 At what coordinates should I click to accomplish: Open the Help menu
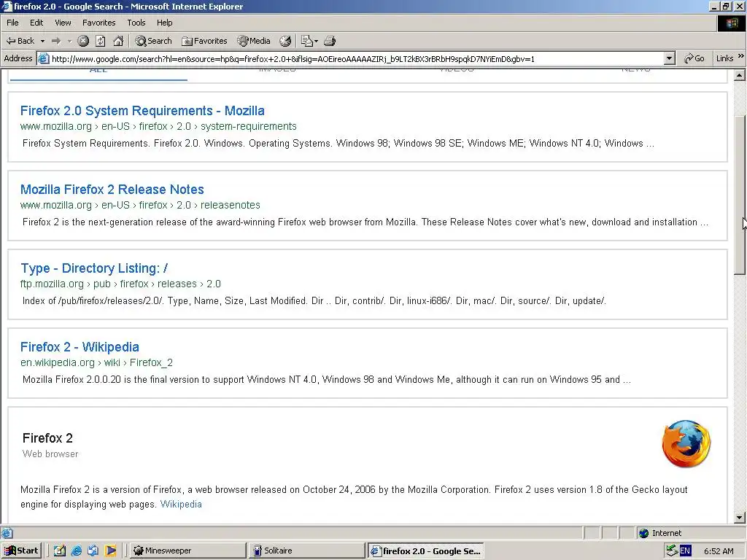pos(164,23)
